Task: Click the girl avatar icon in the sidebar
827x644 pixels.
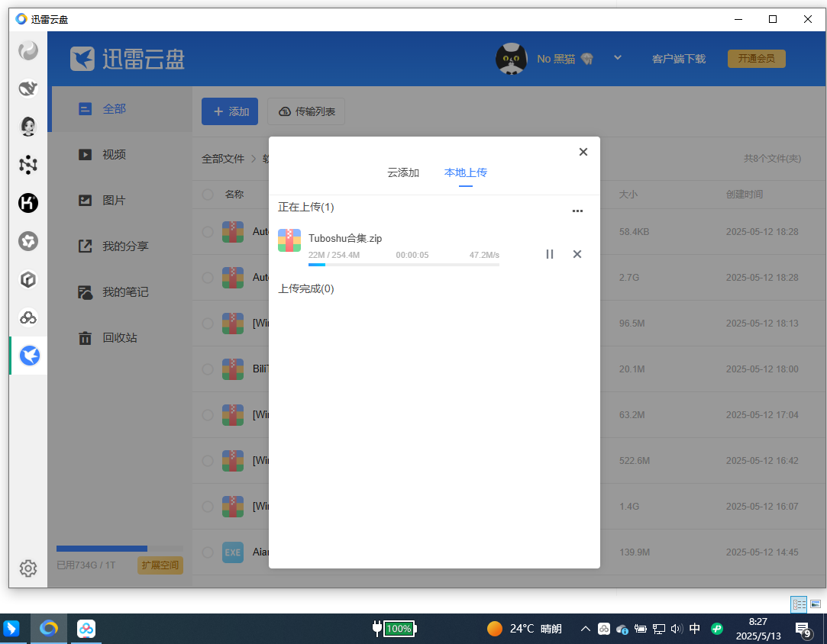Action: click(28, 127)
